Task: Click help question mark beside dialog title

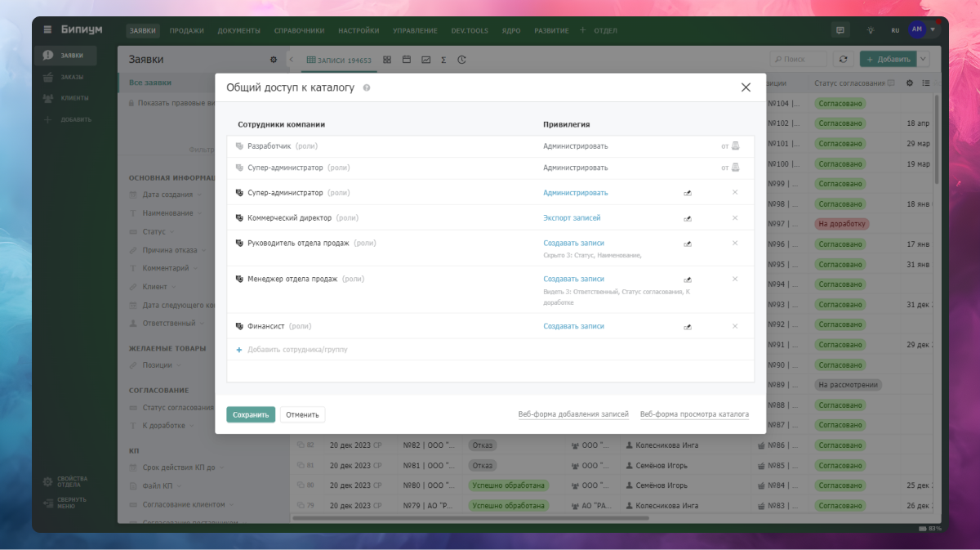Action: click(367, 87)
